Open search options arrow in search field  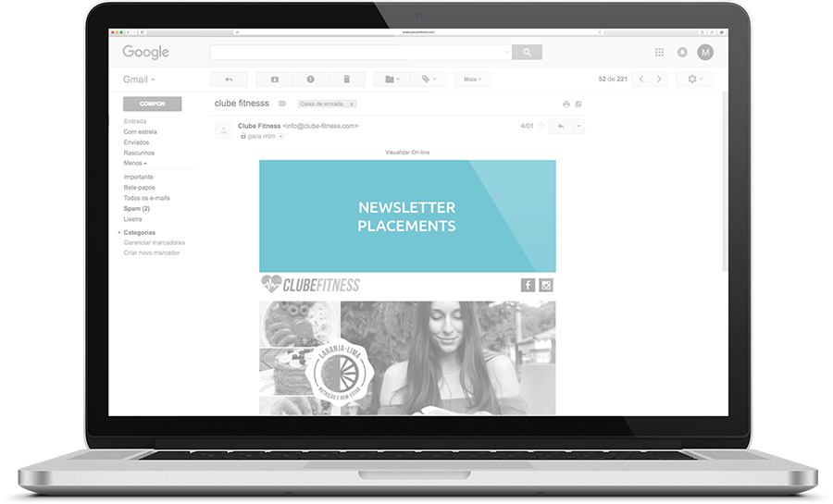pyautogui.click(x=507, y=52)
